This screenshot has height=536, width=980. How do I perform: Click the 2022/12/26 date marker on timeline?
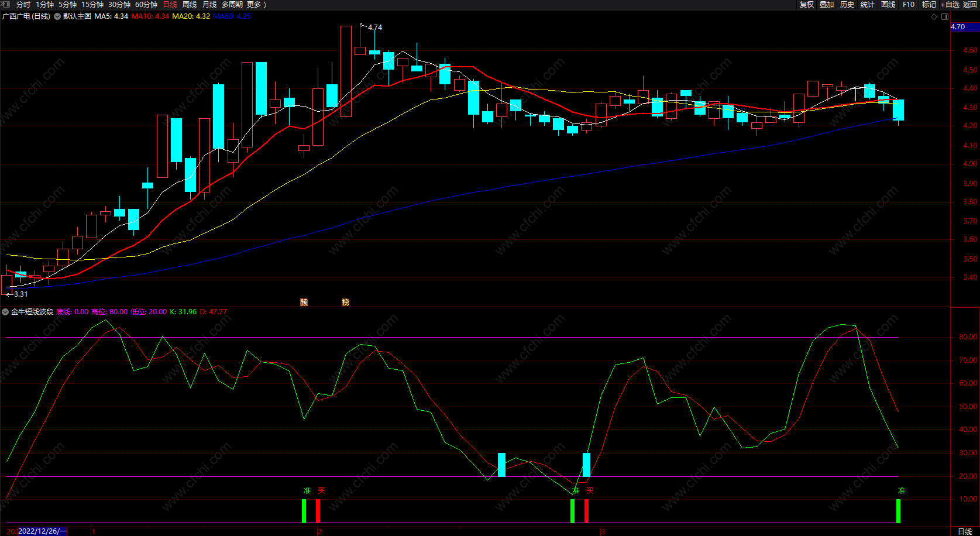coord(42,531)
